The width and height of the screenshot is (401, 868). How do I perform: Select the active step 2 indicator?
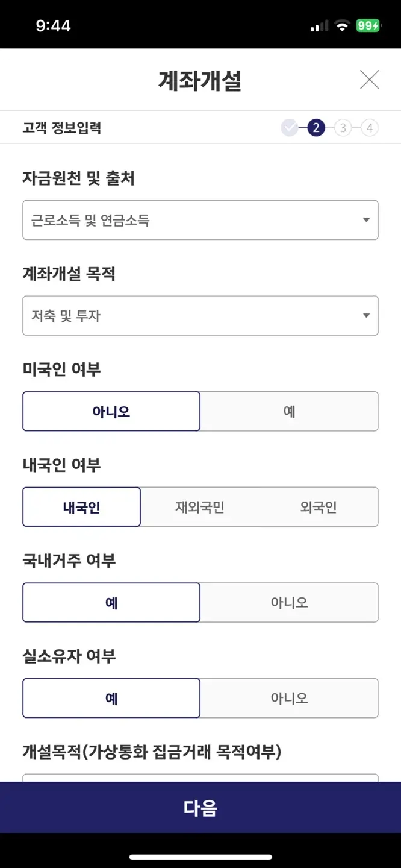tap(316, 127)
